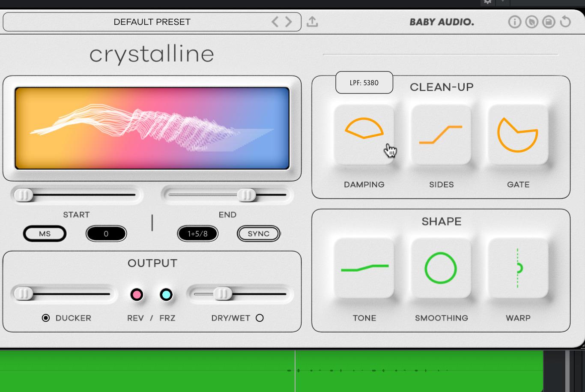Open the plugin info icon

coord(514,22)
